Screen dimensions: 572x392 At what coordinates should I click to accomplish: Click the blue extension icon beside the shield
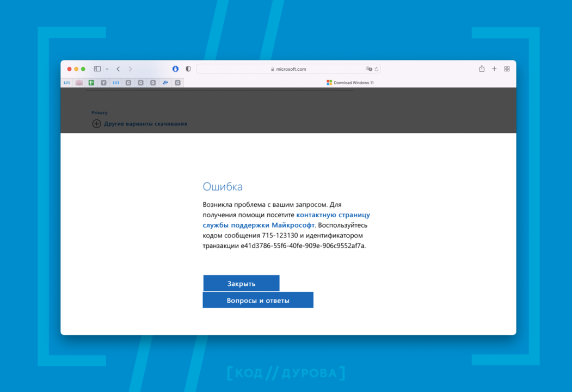175,69
